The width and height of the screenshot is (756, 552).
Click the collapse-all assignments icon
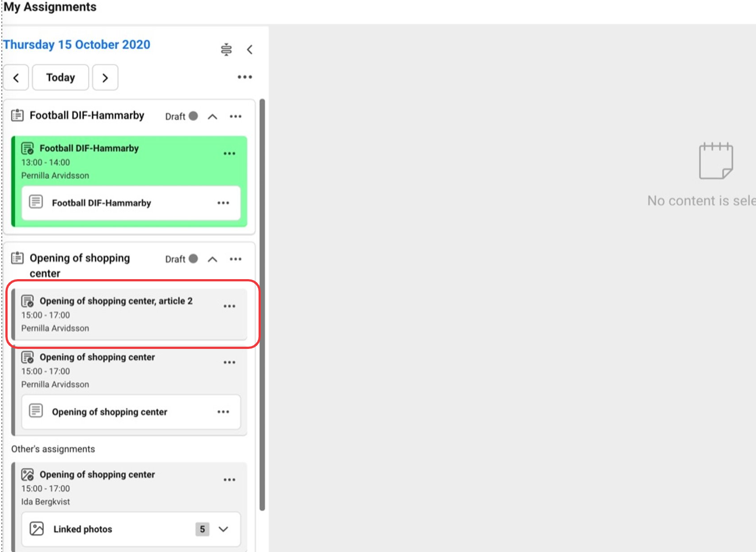coord(226,49)
